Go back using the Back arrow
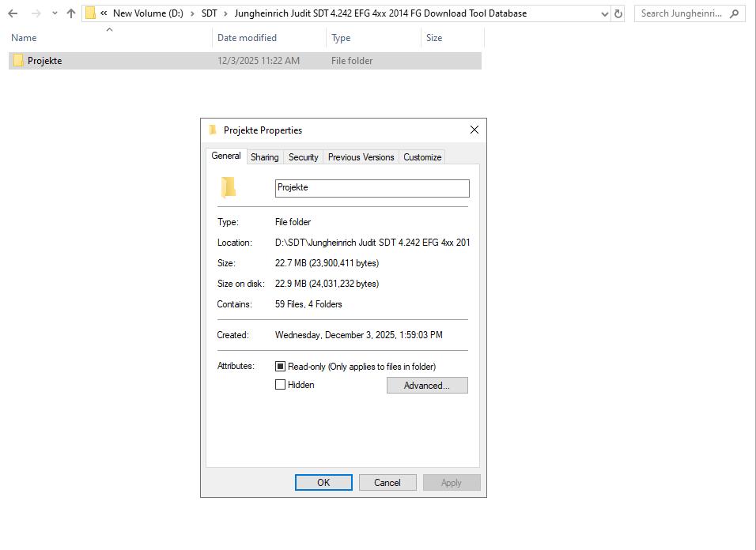This screenshot has width=756, height=550. 13,13
